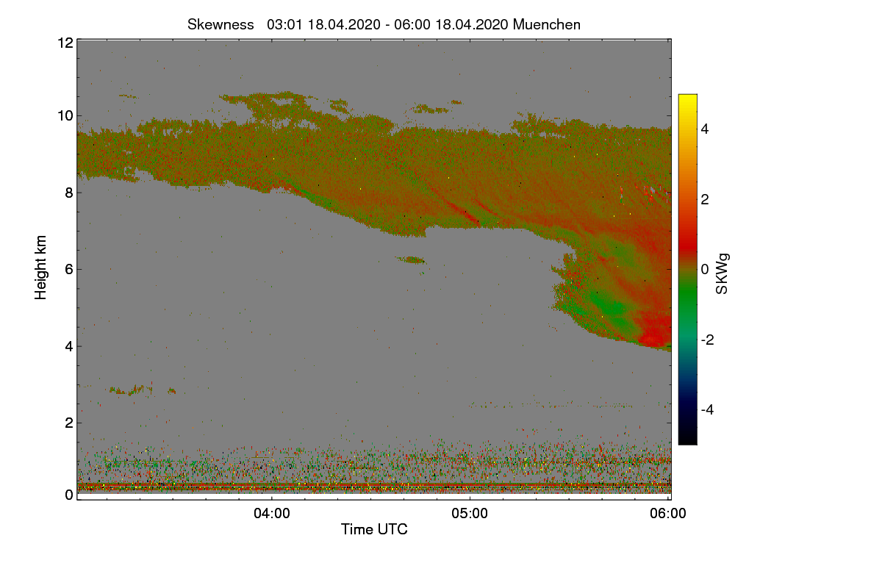The image size is (882, 588).
Task: Click the yellow top of the colorbar
Action: click(687, 100)
